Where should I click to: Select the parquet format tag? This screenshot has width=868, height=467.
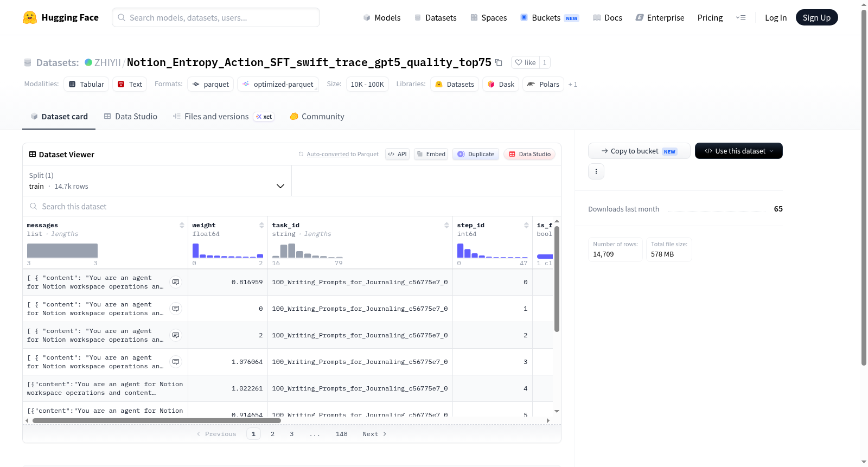[210, 84]
